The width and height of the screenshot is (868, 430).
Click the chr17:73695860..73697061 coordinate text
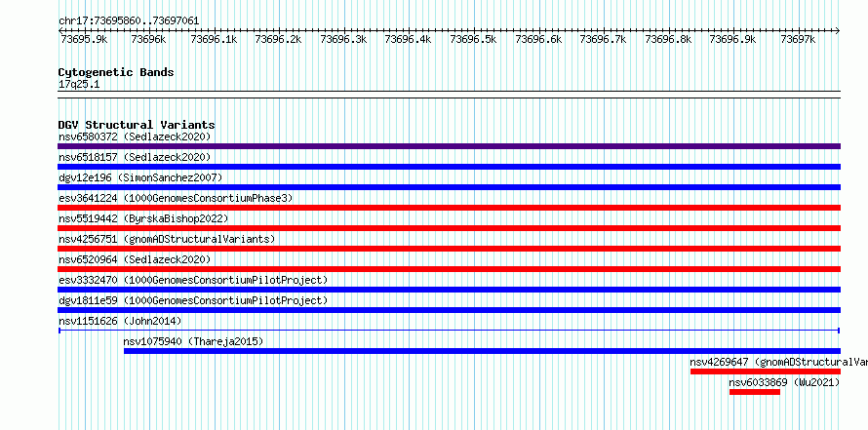click(129, 21)
